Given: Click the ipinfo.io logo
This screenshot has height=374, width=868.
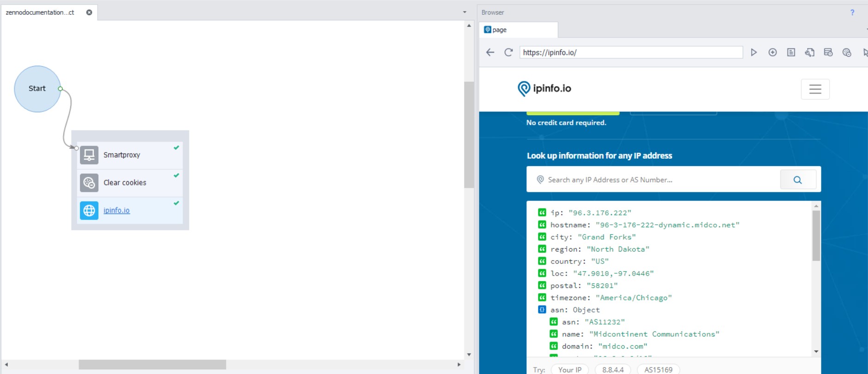Looking at the screenshot, I should 544,88.
